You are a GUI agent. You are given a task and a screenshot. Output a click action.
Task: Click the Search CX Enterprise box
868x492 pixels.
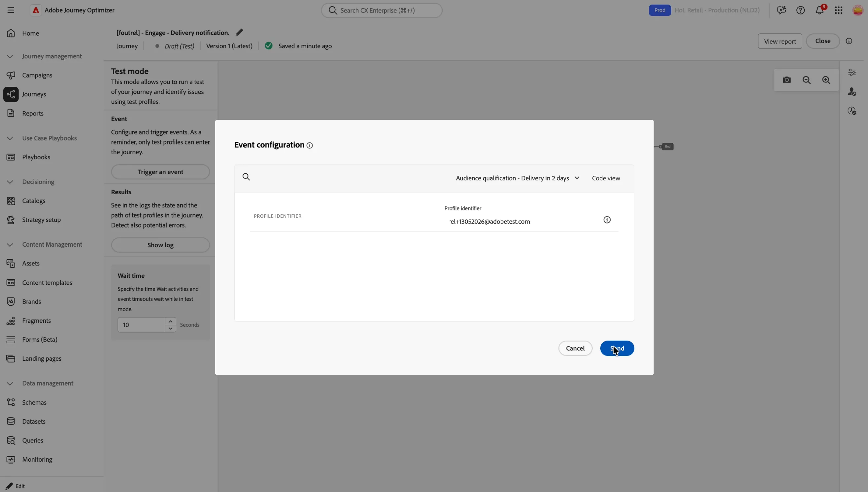[382, 11]
